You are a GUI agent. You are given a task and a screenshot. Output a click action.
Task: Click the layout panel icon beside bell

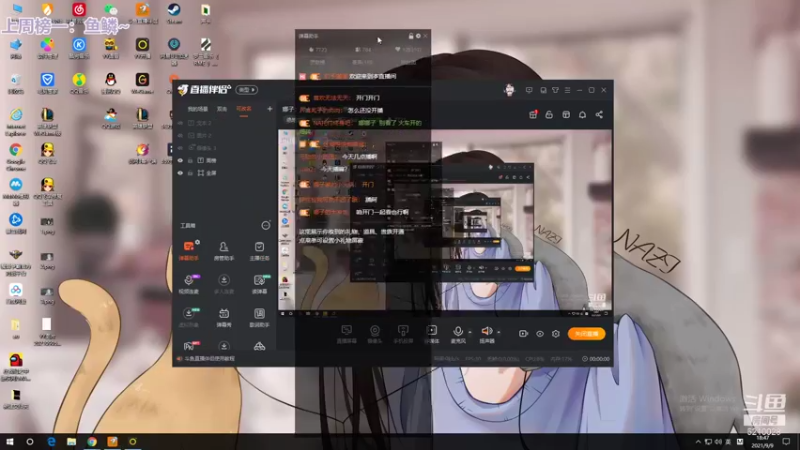tap(566, 114)
